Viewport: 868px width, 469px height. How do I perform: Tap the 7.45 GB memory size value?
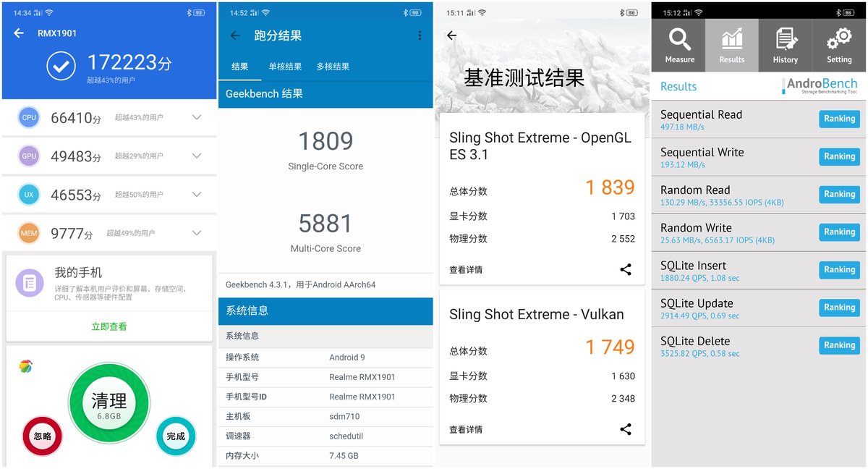[x=344, y=456]
